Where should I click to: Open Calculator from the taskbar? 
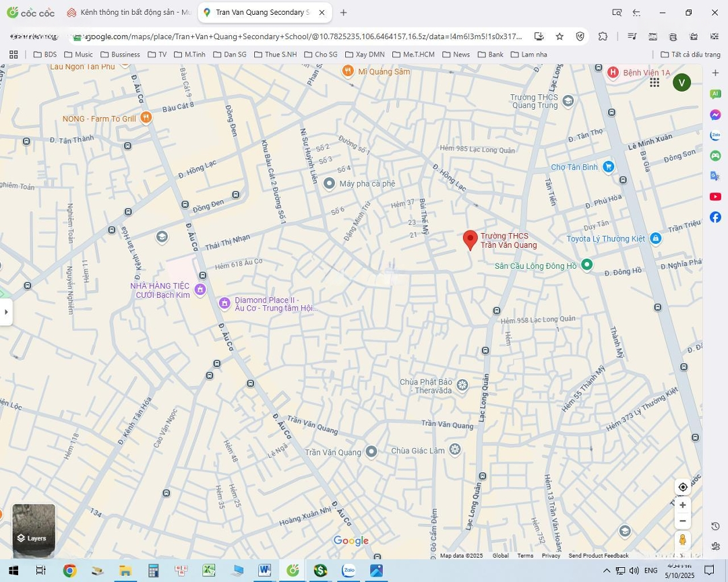pyautogui.click(x=153, y=571)
